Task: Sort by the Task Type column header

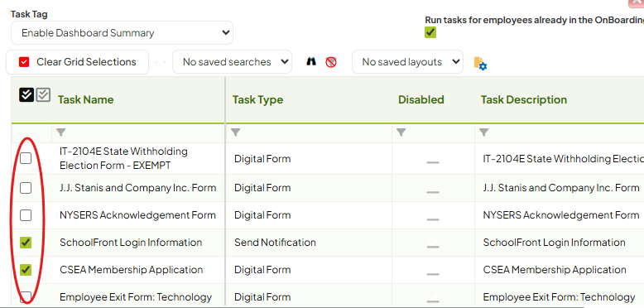Action: click(x=257, y=100)
